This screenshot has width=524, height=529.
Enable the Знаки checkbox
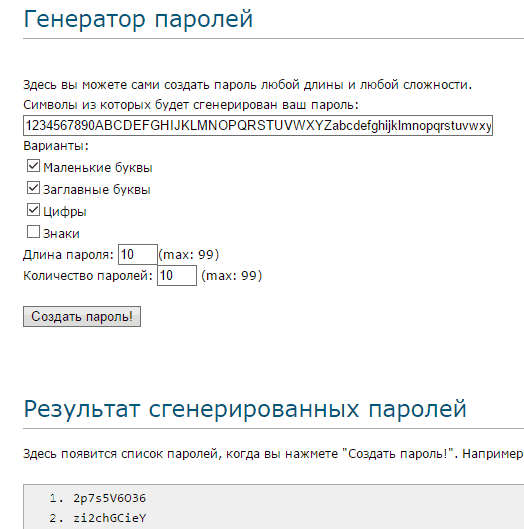(33, 232)
